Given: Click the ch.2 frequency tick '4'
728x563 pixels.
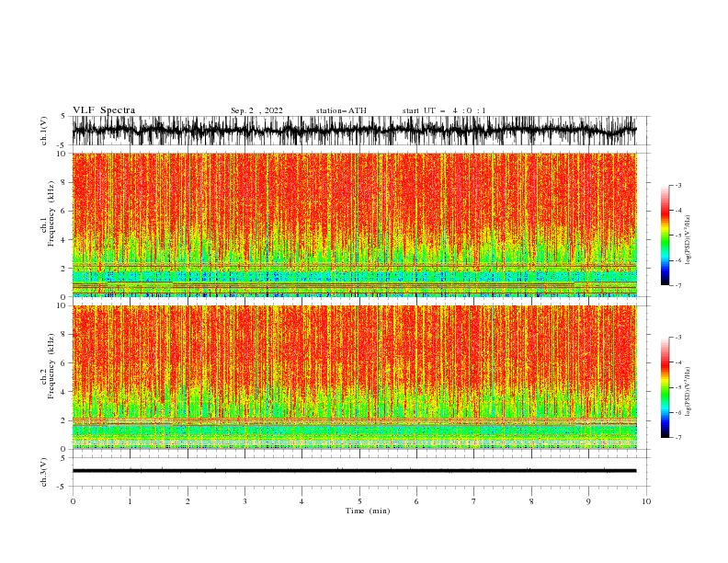Looking at the screenshot, I should [x=64, y=392].
